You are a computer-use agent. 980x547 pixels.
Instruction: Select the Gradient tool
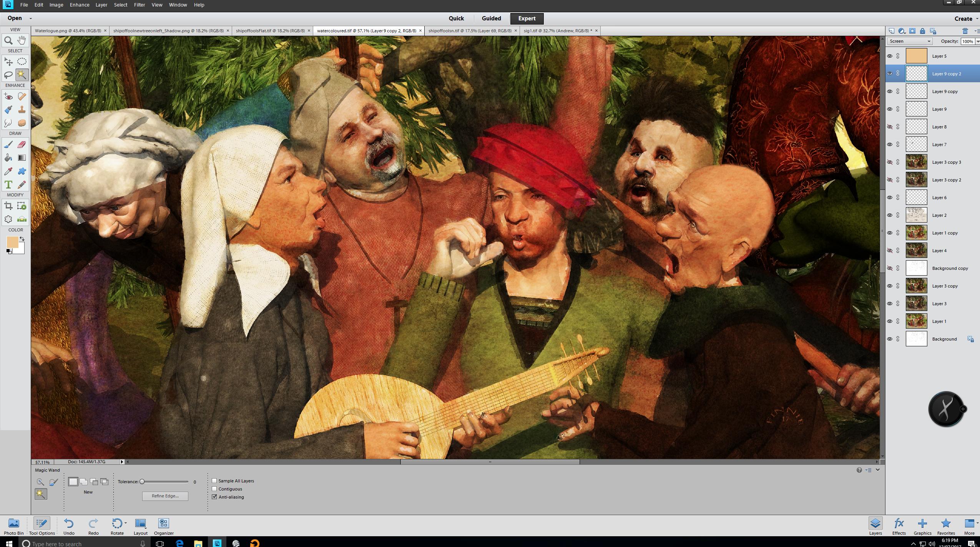pyautogui.click(x=22, y=158)
